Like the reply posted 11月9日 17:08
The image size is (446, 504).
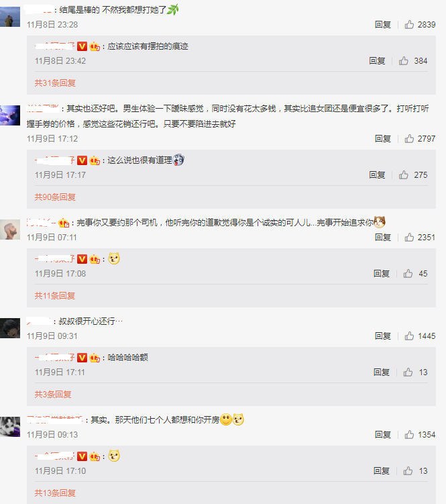tap(408, 274)
